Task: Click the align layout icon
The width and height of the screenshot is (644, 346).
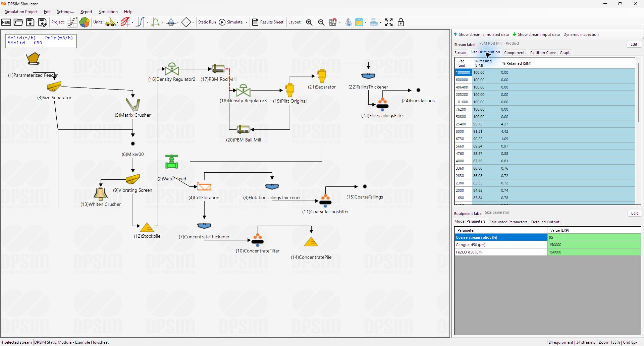Action: coord(374,22)
